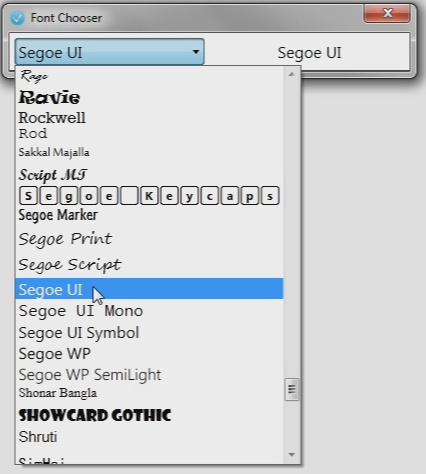Click the font list scrollbar up arrow

292,74
